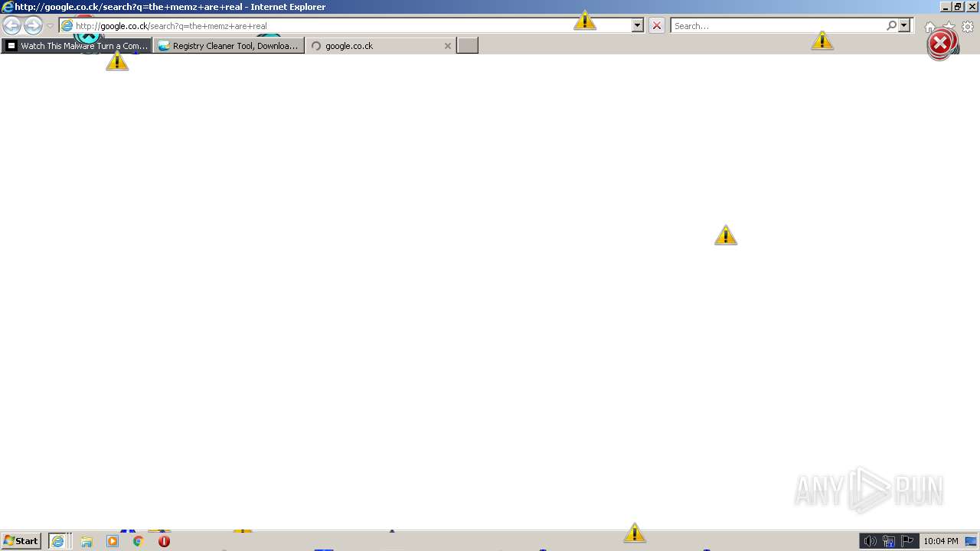Open the red Opera taskbar icon
Viewport: 980px width, 551px height.
(164, 541)
